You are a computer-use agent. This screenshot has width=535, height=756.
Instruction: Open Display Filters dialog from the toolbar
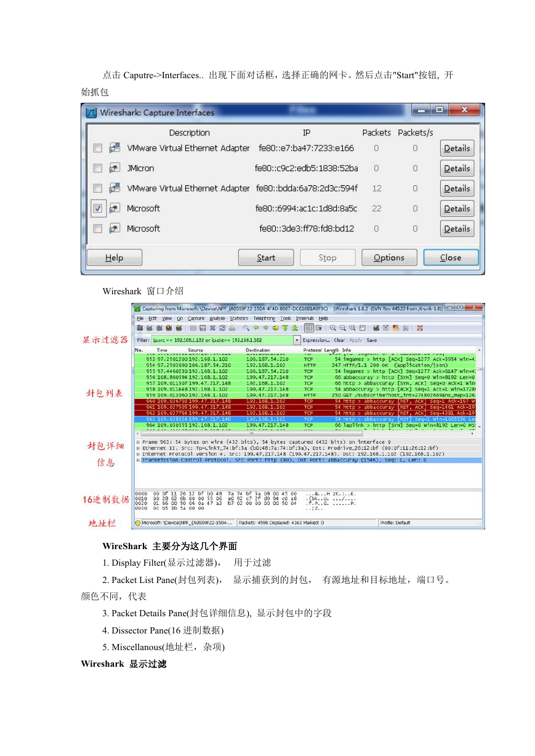point(386,328)
